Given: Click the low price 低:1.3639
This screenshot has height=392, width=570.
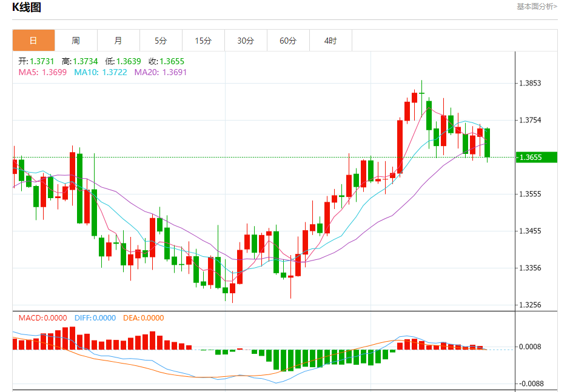Looking at the screenshot, I should click(123, 61).
